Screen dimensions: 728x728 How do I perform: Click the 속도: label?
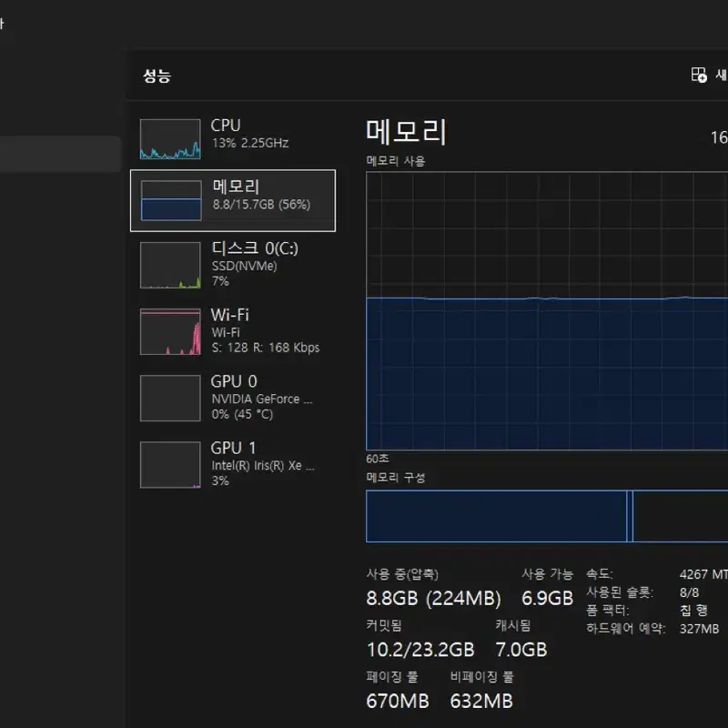coord(600,574)
